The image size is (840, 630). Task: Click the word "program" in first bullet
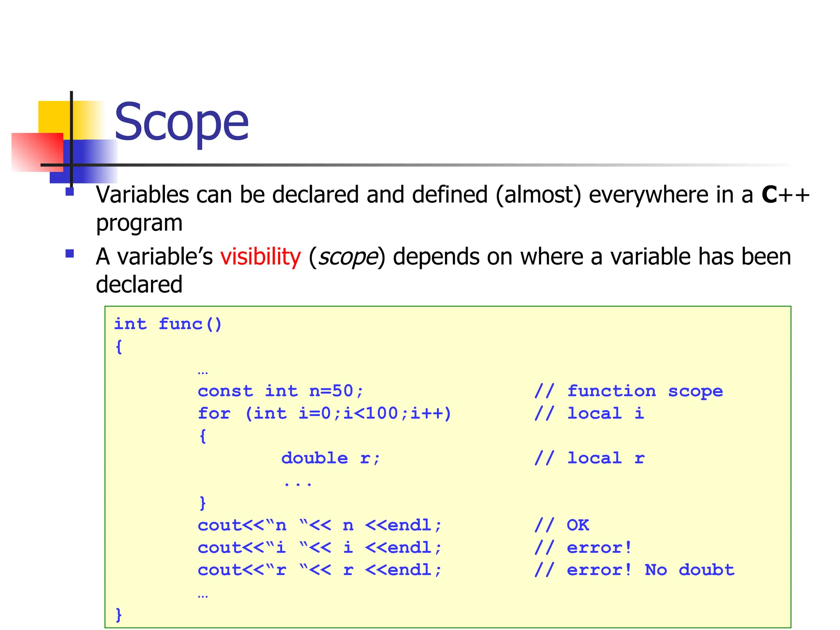click(x=139, y=225)
